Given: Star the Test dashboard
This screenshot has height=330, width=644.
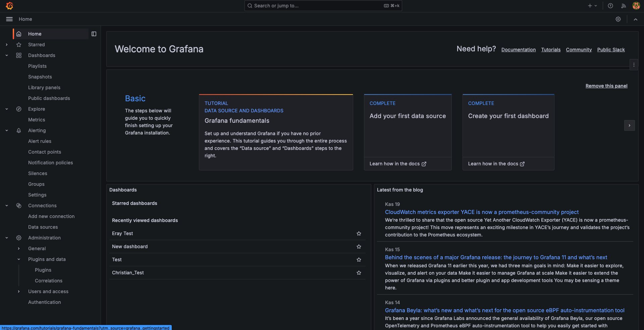Looking at the screenshot, I should coord(359,260).
